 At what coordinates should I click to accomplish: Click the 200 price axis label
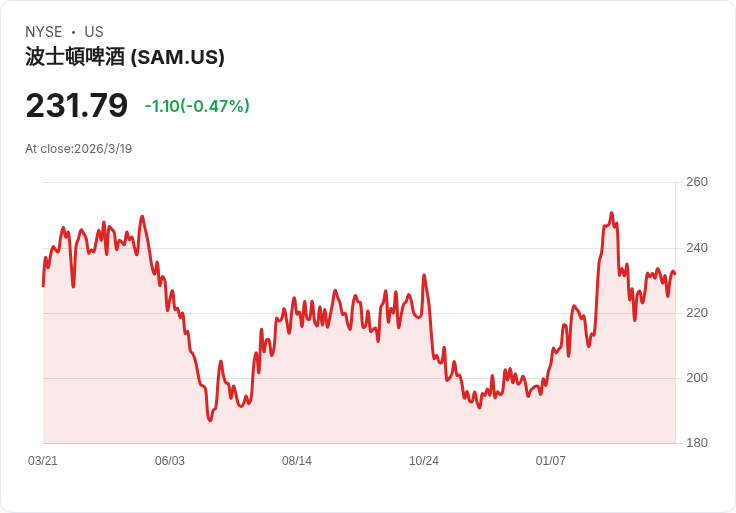click(697, 377)
